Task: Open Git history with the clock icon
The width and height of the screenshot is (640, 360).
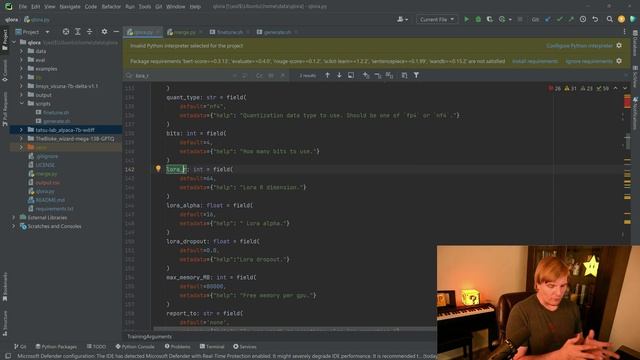Action: click(x=583, y=19)
